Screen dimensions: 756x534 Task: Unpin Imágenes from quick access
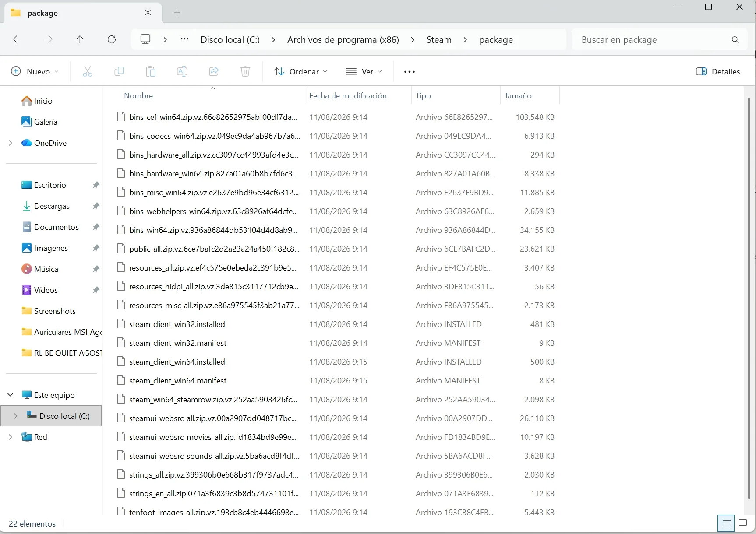pyautogui.click(x=96, y=248)
